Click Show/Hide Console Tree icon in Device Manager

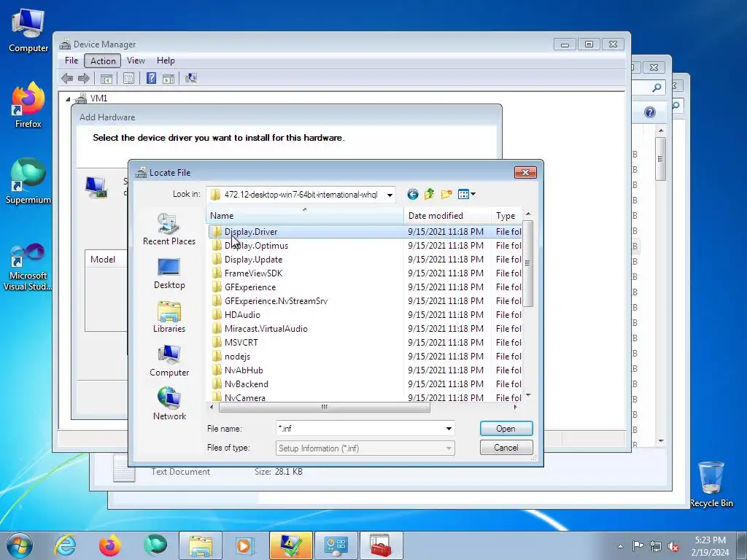coord(107,79)
